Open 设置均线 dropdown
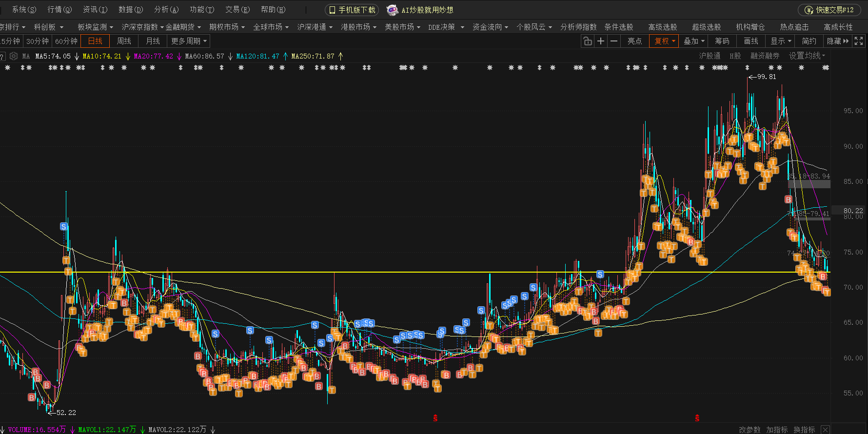 807,56
